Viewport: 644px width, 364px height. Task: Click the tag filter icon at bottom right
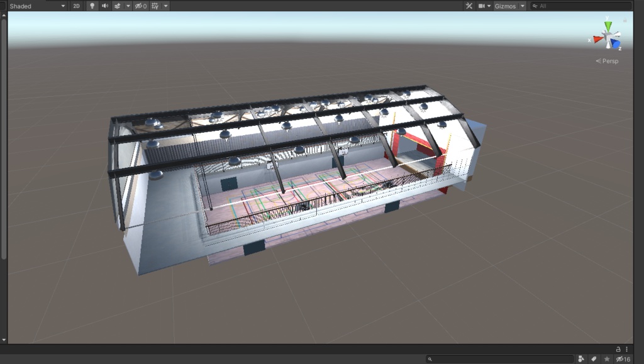[594, 358]
